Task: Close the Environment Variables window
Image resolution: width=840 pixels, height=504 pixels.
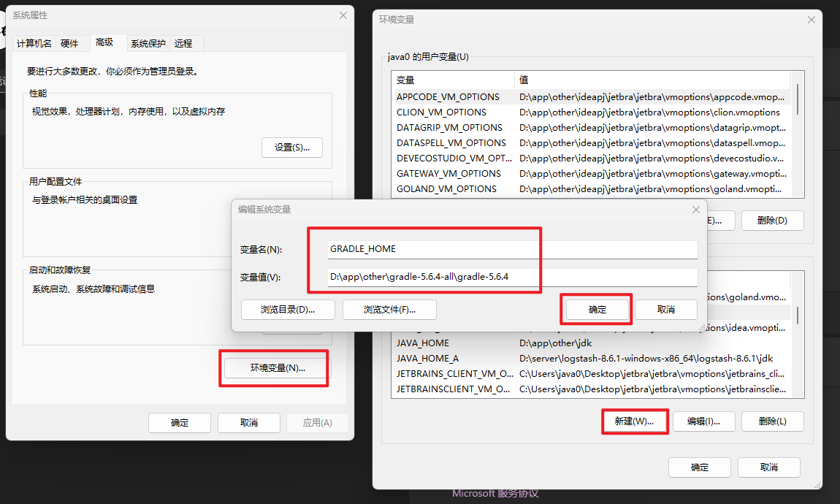Action: click(811, 20)
